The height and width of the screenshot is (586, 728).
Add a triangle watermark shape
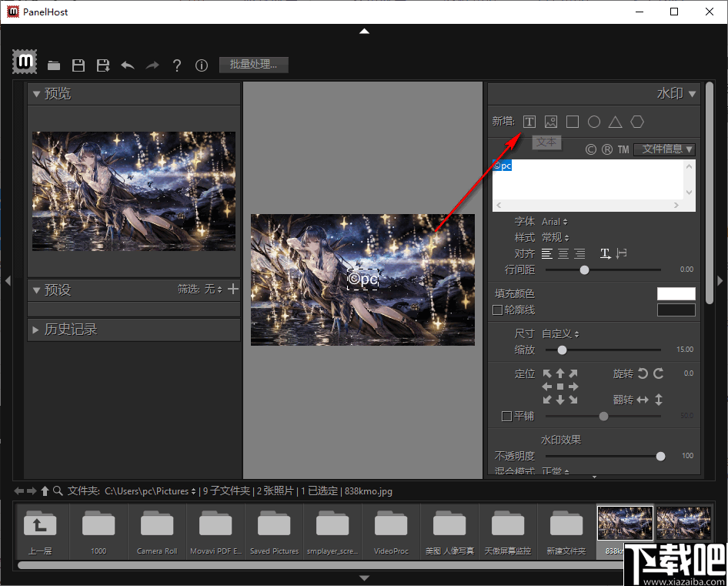[x=616, y=122]
